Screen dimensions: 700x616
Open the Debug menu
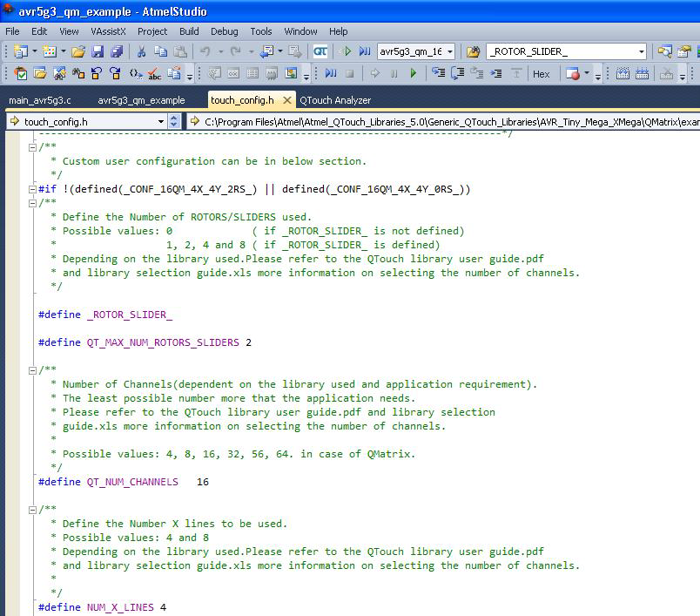click(x=224, y=31)
